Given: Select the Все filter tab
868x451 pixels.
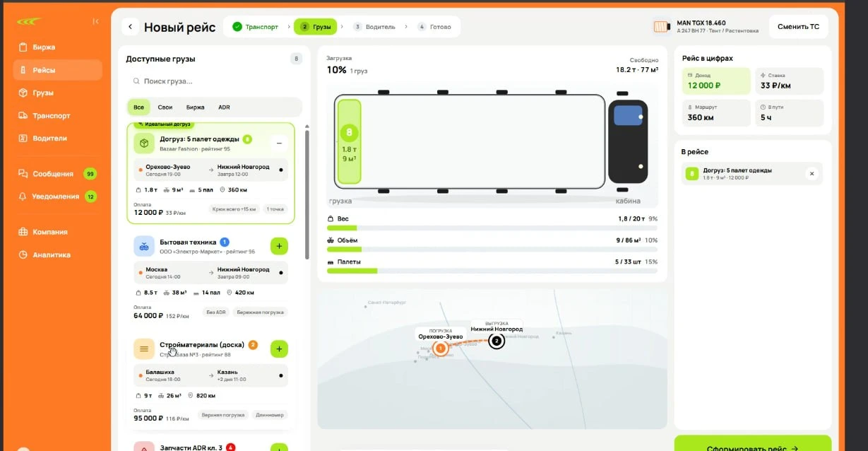Looking at the screenshot, I should point(138,107).
